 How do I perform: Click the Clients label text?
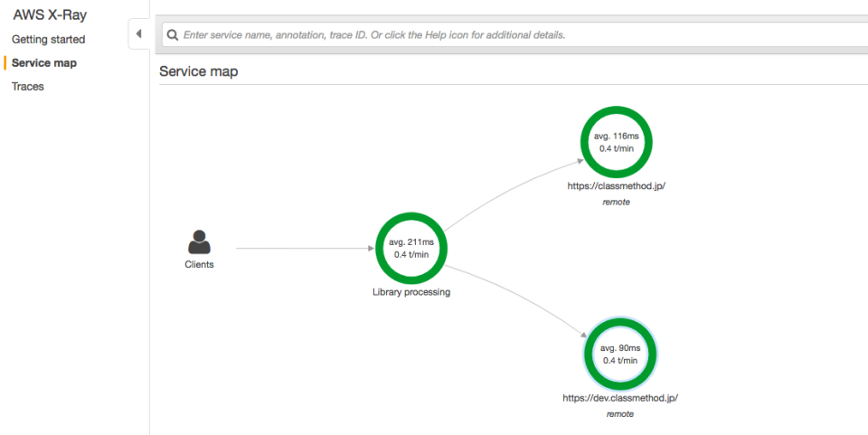click(x=199, y=265)
